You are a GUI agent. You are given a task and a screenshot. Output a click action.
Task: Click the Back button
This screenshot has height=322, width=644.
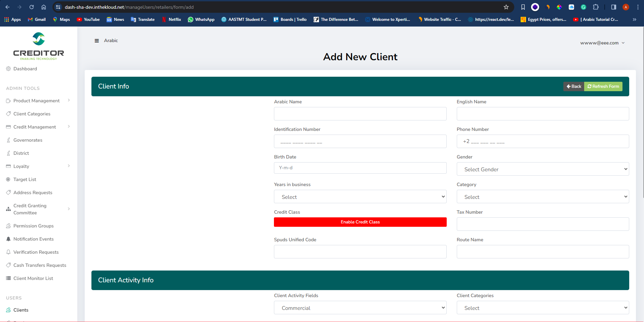pyautogui.click(x=574, y=86)
